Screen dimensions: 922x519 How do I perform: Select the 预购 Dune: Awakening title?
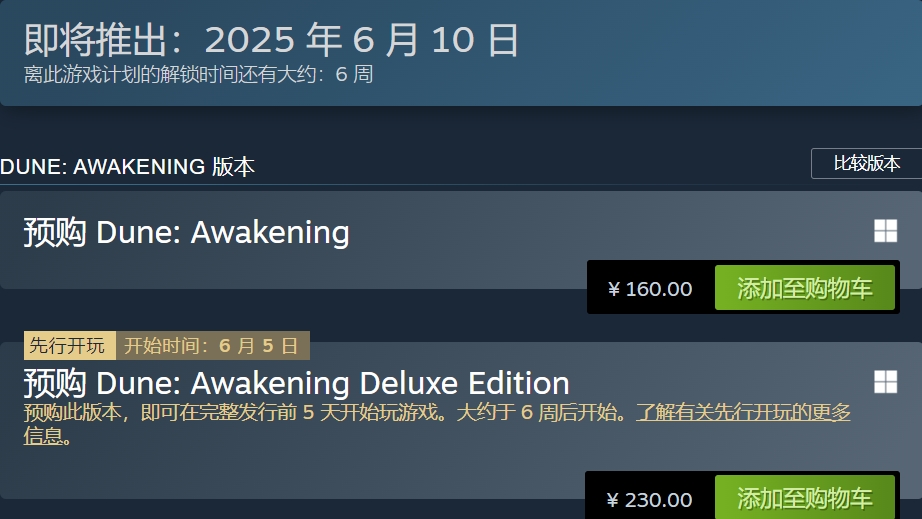coord(187,233)
